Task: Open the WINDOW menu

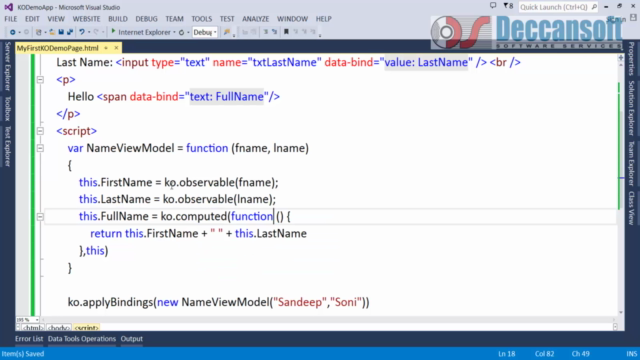Action: 292,19
